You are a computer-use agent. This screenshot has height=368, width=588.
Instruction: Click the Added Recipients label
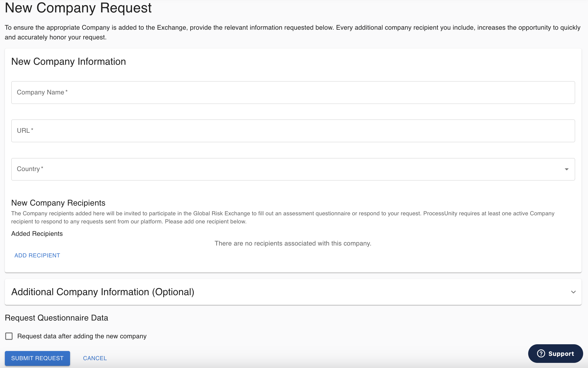point(37,233)
